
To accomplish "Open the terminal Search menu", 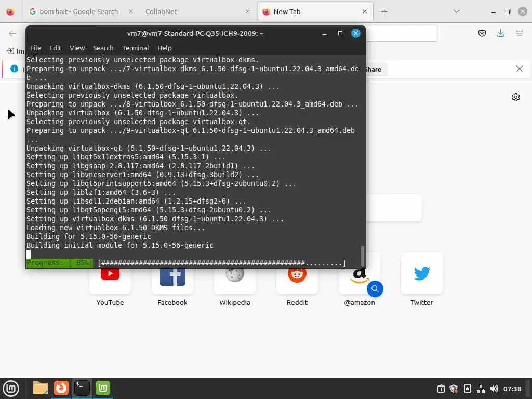I will (x=103, y=48).
